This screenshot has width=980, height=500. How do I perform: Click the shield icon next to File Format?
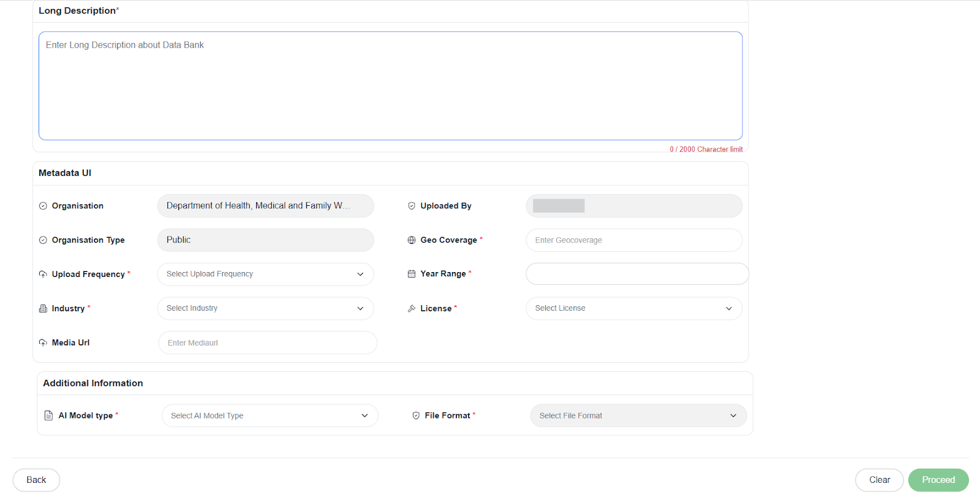(x=416, y=415)
